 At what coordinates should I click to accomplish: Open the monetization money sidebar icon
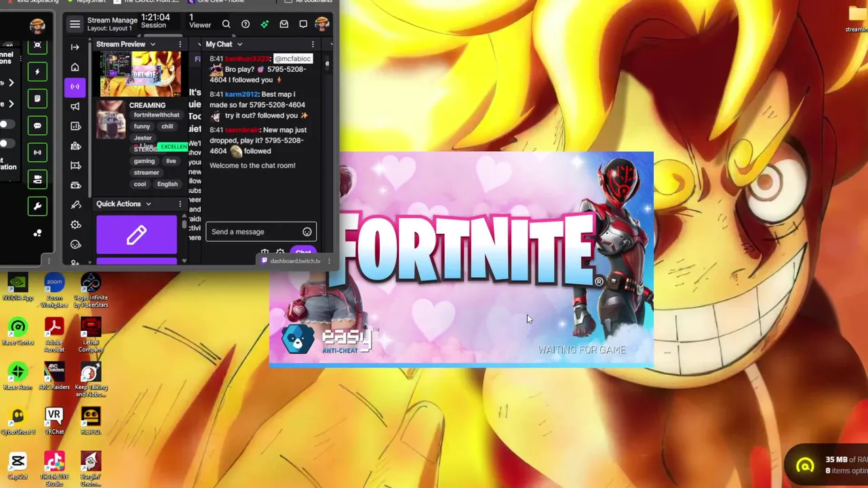click(x=75, y=185)
